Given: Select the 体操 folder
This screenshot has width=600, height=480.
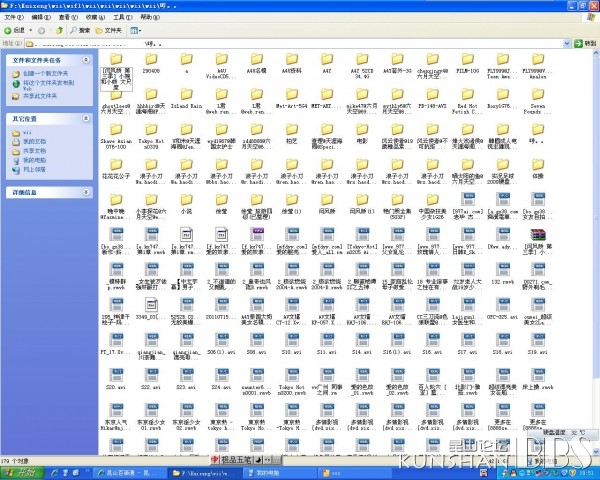Looking at the screenshot, I should pos(538,169).
